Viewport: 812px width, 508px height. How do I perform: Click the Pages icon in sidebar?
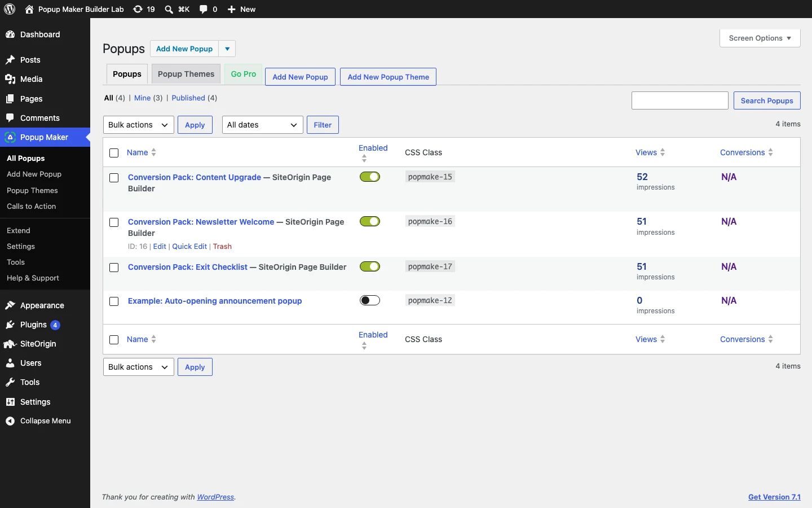tap(10, 99)
